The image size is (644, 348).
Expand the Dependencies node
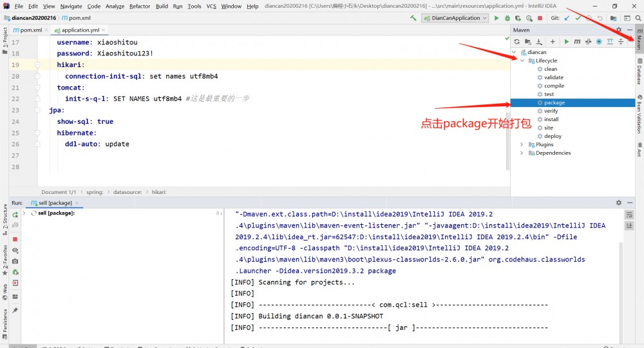[x=522, y=153]
